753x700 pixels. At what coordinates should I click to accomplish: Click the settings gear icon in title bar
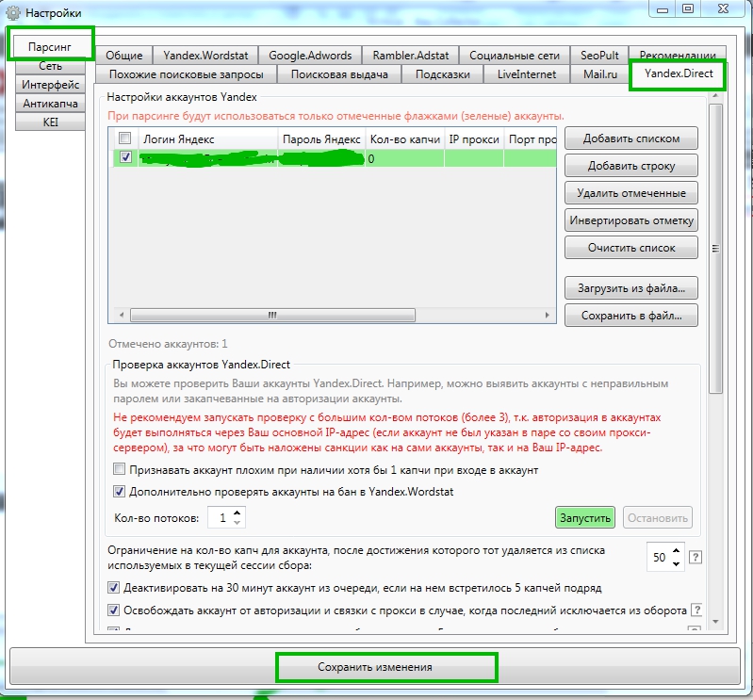coord(13,12)
